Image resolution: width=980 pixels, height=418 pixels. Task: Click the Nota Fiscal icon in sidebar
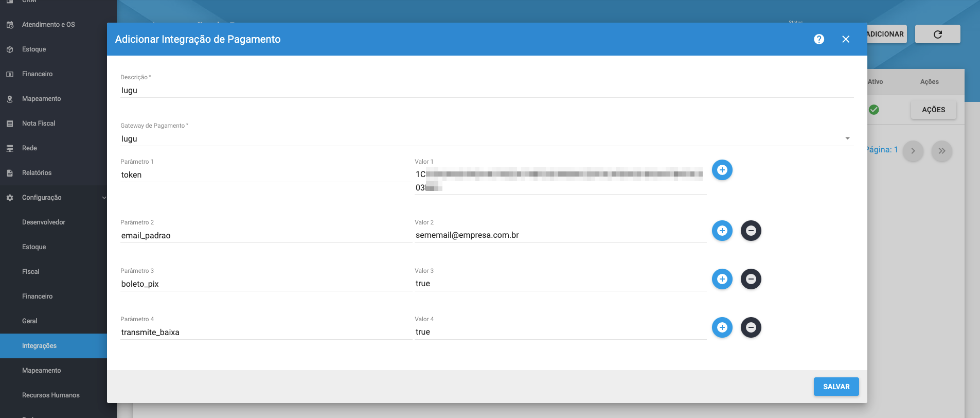[x=10, y=124]
